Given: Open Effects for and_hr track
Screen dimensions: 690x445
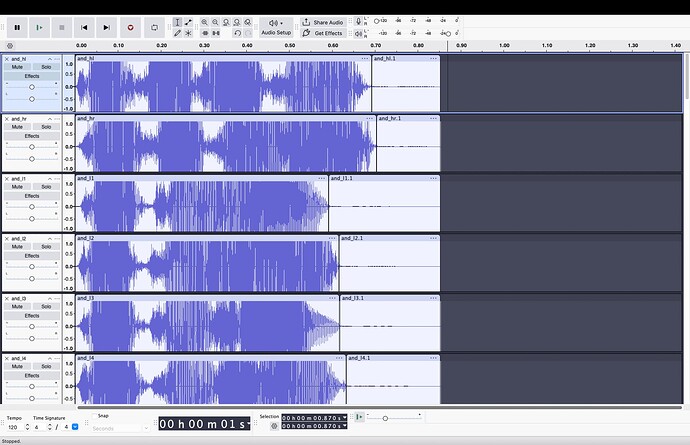Looking at the screenshot, I should tap(32, 136).
